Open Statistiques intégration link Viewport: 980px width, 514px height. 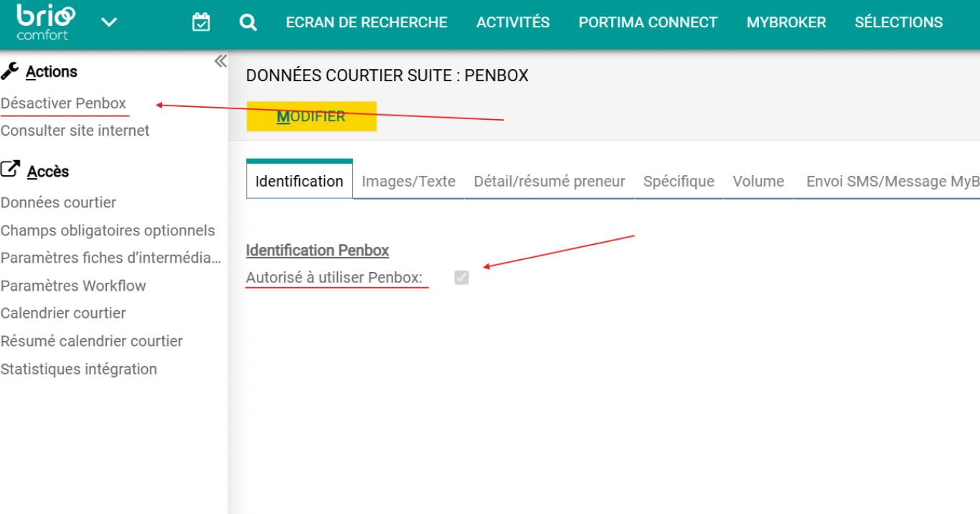[x=79, y=369]
